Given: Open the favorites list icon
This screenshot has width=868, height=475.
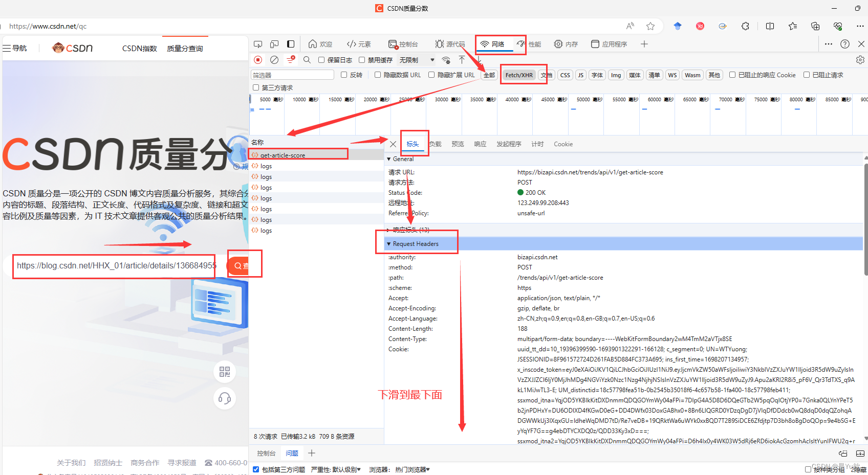Looking at the screenshot, I should (793, 26).
